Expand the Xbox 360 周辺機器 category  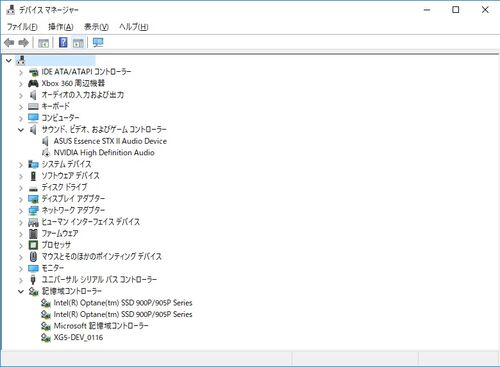[x=21, y=84]
